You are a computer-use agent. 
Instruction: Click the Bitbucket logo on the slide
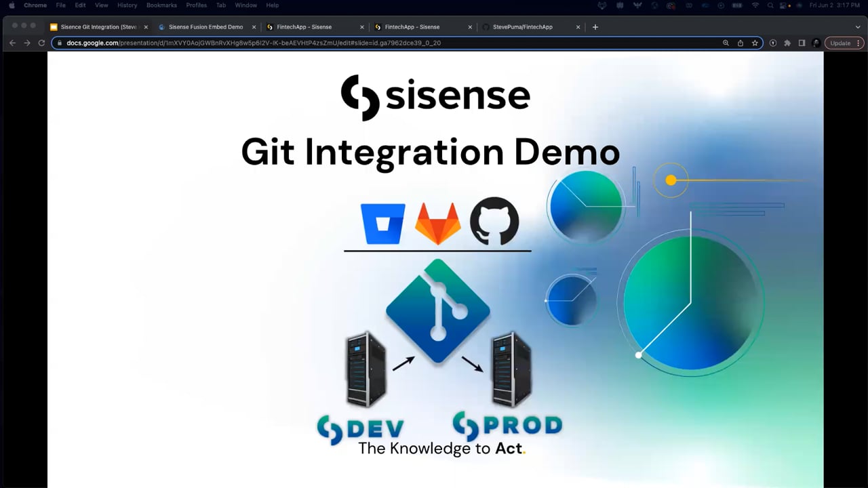pyautogui.click(x=383, y=222)
